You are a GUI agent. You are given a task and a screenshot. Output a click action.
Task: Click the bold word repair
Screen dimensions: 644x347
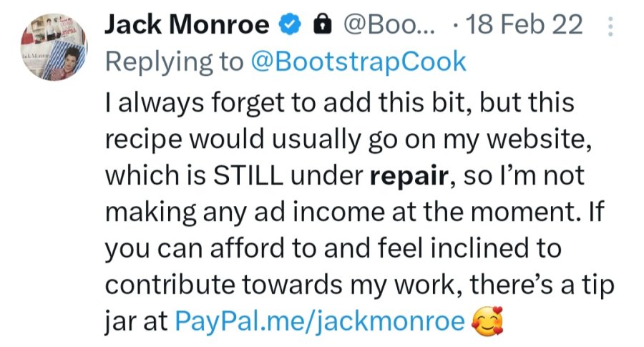409,176
